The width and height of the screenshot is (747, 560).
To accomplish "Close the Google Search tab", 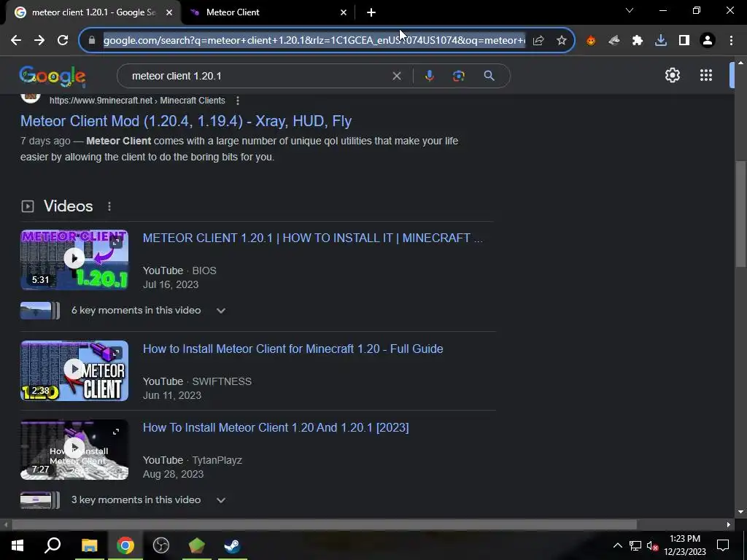I will point(169,12).
